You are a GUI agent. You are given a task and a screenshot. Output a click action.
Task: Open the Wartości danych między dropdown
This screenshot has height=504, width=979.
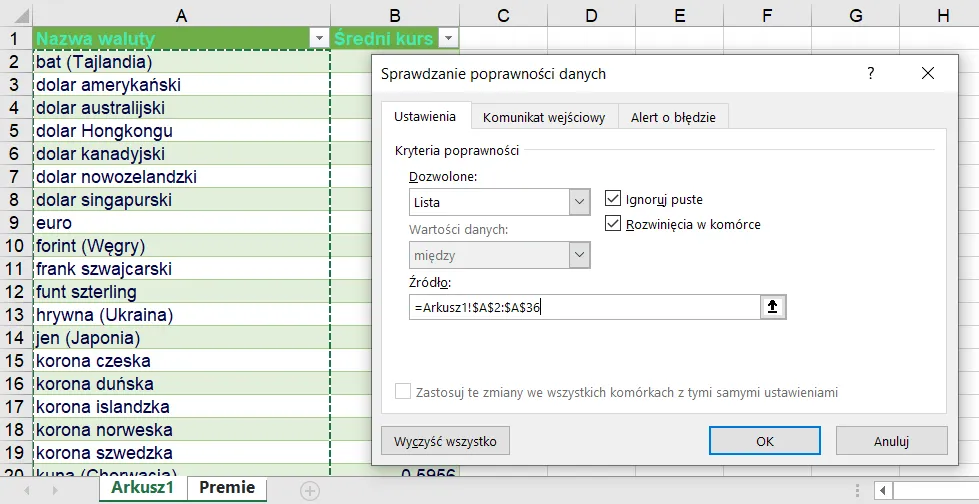(579, 255)
